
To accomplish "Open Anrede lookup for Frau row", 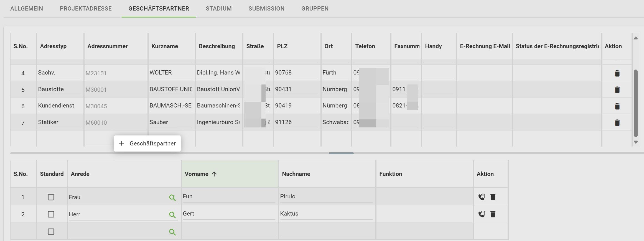I will click(x=172, y=198).
